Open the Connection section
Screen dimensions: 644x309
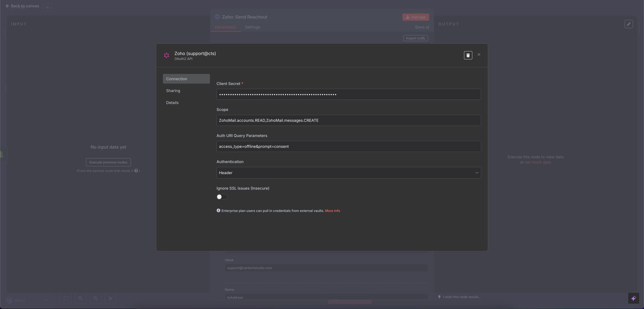[186, 79]
